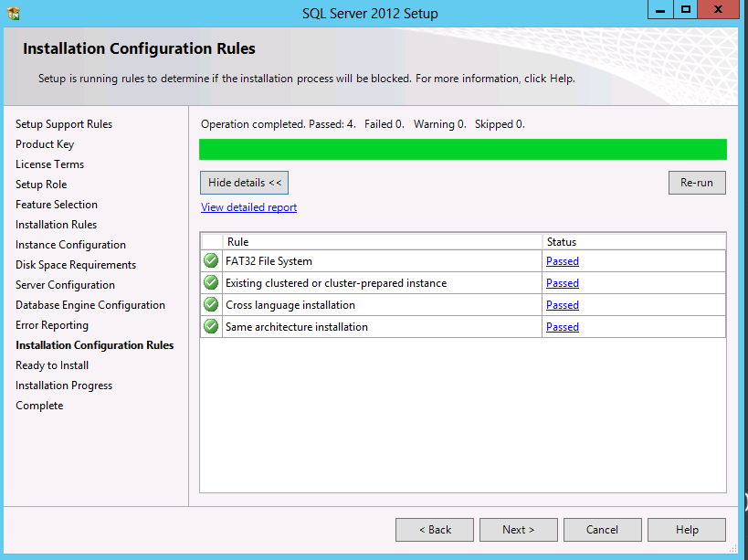
Task: Click the green check icon for Cross language installation
Action: [x=211, y=305]
